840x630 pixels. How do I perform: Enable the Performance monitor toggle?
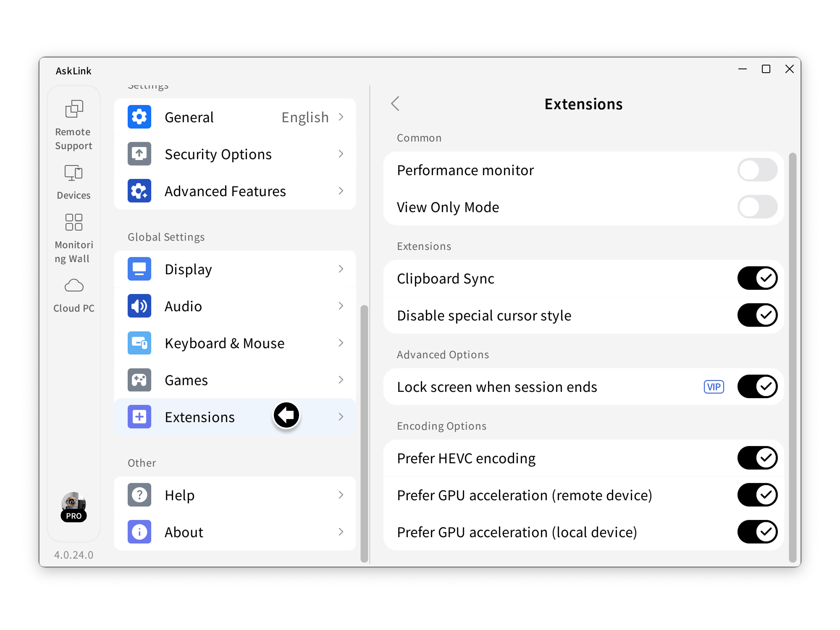coord(757,170)
